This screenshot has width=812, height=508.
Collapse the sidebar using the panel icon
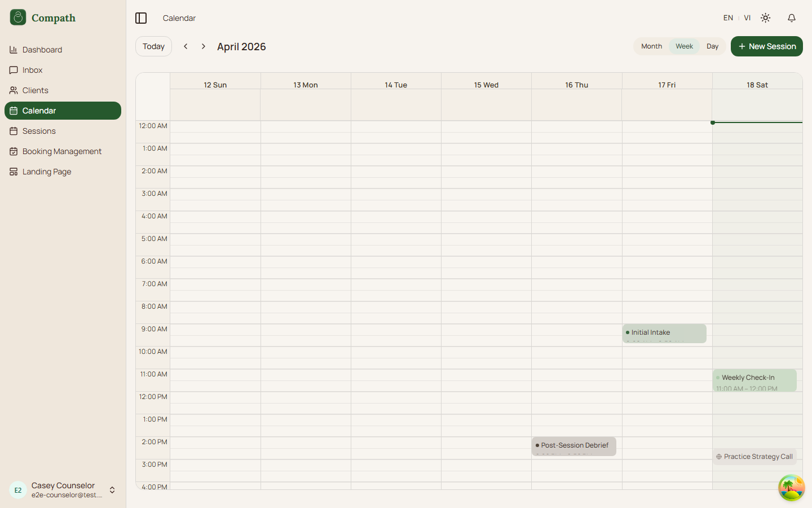[141, 17]
